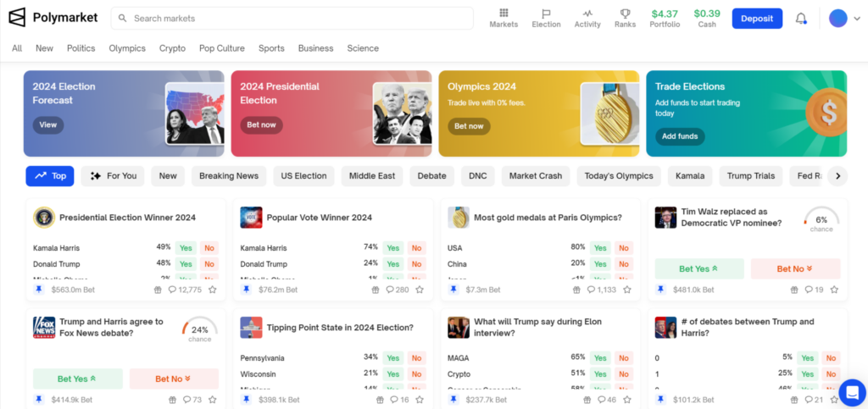Switch to the Olympics category
Screen dimensions: 868x409
pos(127,48)
